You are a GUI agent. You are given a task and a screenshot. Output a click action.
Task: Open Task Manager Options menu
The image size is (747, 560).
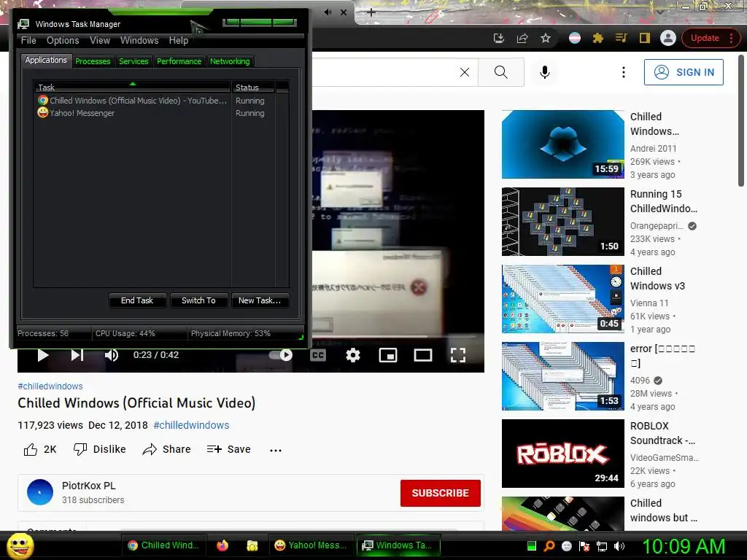(63, 41)
